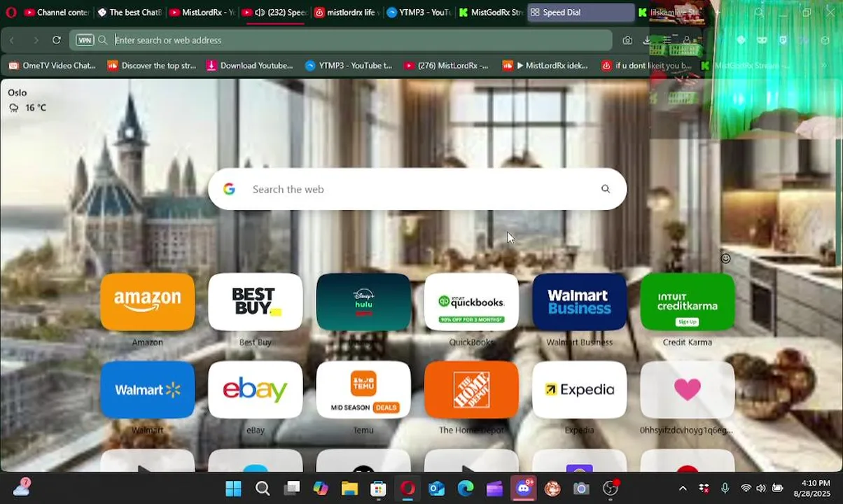Open Outlook from the taskbar
Image resolution: width=843 pixels, height=504 pixels.
pos(437,488)
